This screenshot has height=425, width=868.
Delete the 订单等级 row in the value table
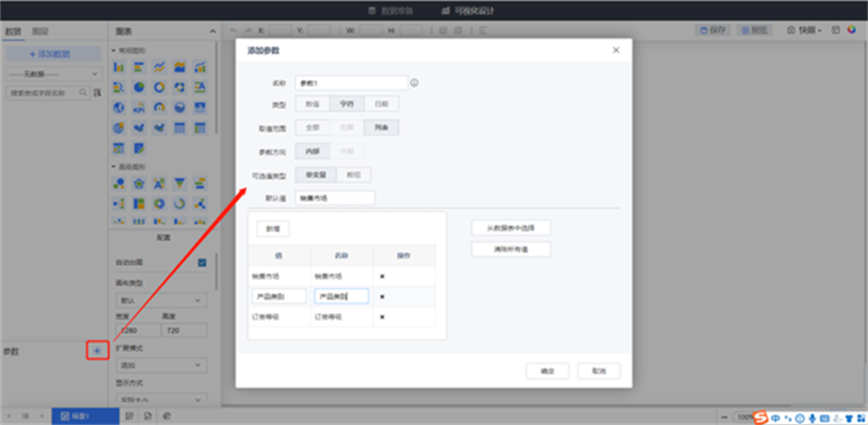click(x=383, y=316)
